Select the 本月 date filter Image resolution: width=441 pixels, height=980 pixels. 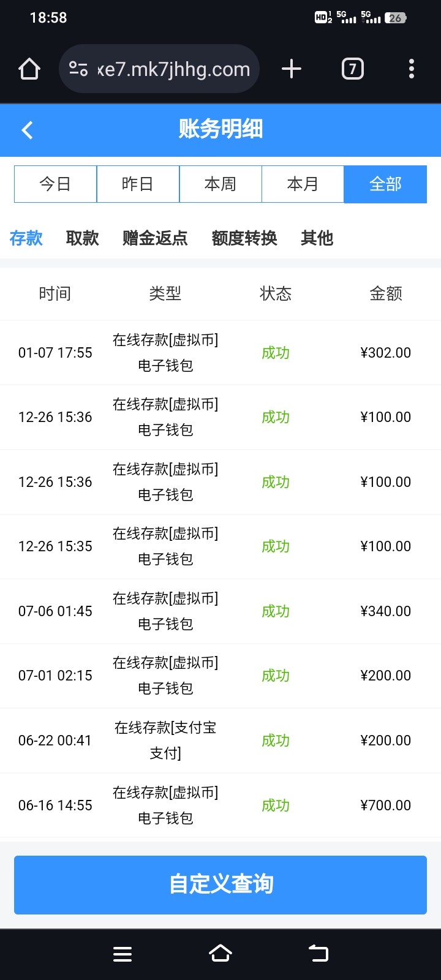[303, 184]
